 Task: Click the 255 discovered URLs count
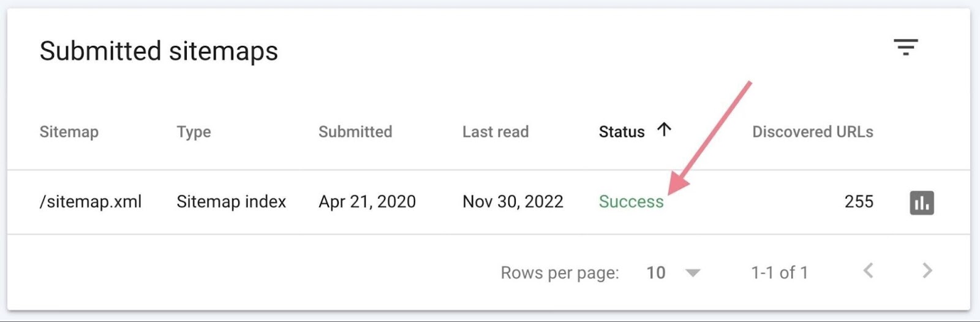[859, 202]
